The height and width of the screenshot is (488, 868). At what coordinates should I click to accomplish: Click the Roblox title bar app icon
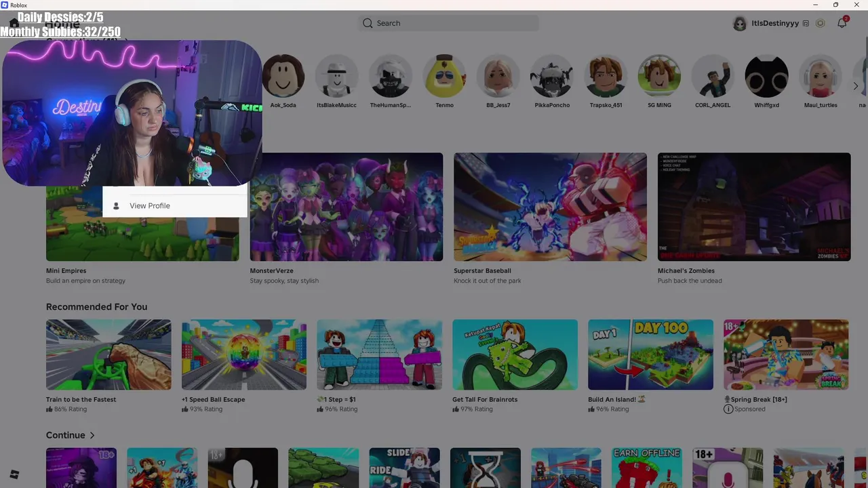5,5
